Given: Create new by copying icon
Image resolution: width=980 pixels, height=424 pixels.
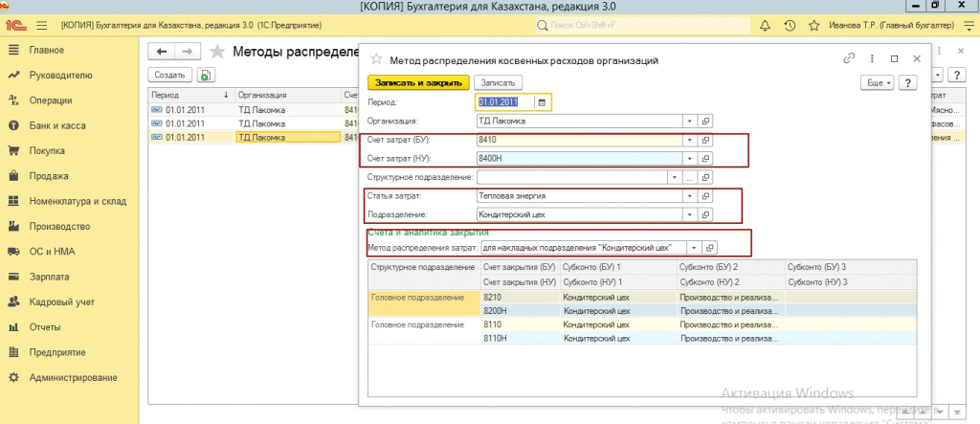Looking at the screenshot, I should coord(205,75).
